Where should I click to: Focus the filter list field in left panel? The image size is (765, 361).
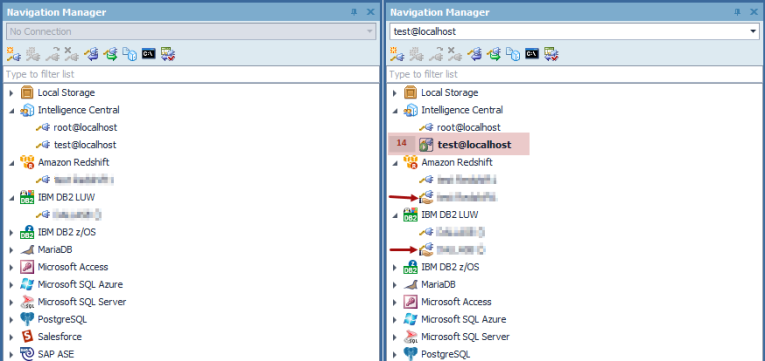[191, 74]
